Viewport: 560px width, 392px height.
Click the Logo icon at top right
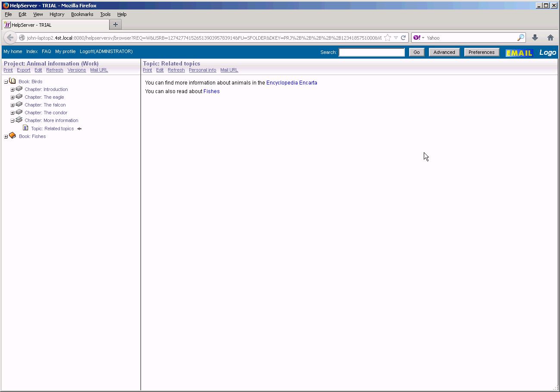click(547, 52)
